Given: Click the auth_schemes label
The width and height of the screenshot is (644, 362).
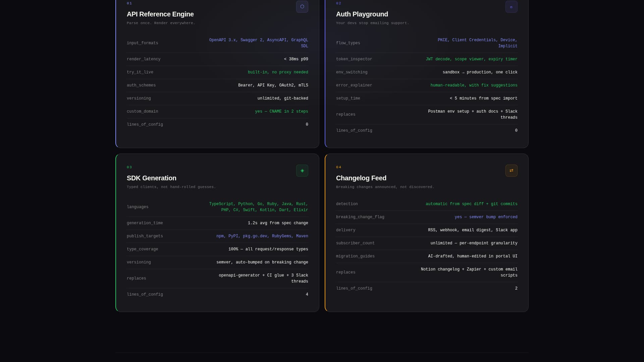Looking at the screenshot, I should tap(141, 85).
